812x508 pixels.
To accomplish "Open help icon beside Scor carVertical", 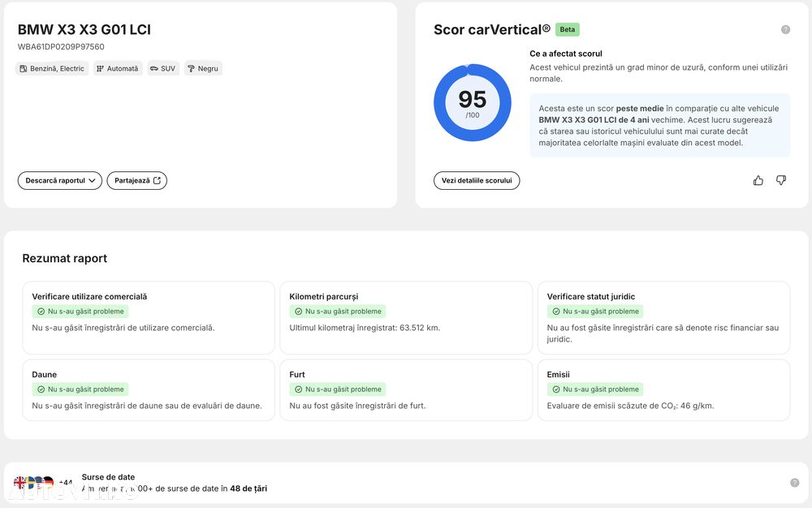I will [x=785, y=29].
